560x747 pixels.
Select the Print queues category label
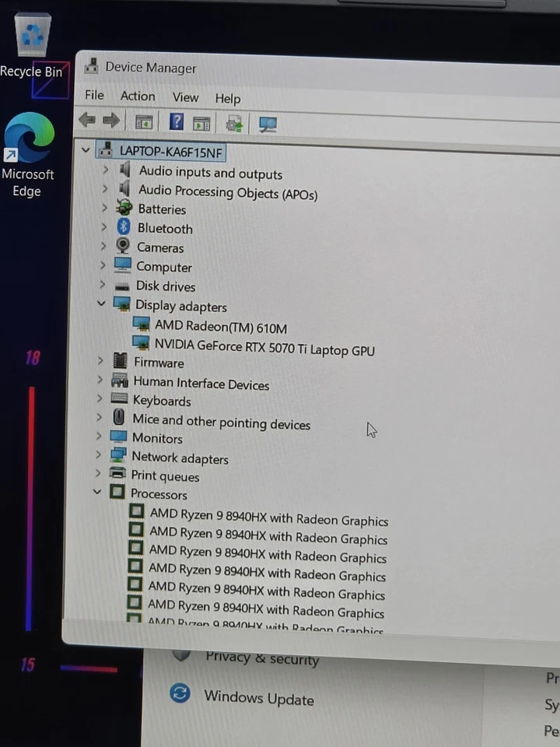pyautogui.click(x=165, y=476)
